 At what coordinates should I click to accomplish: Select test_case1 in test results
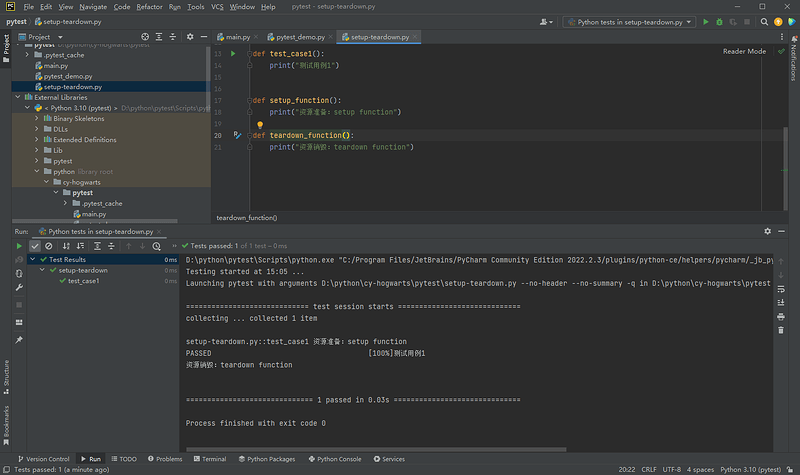84,281
